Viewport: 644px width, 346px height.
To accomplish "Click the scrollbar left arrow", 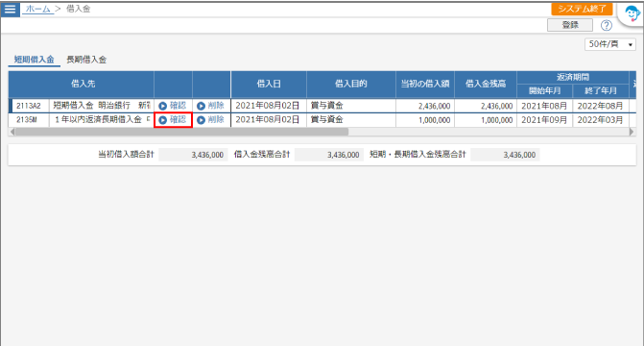I will click(12, 132).
